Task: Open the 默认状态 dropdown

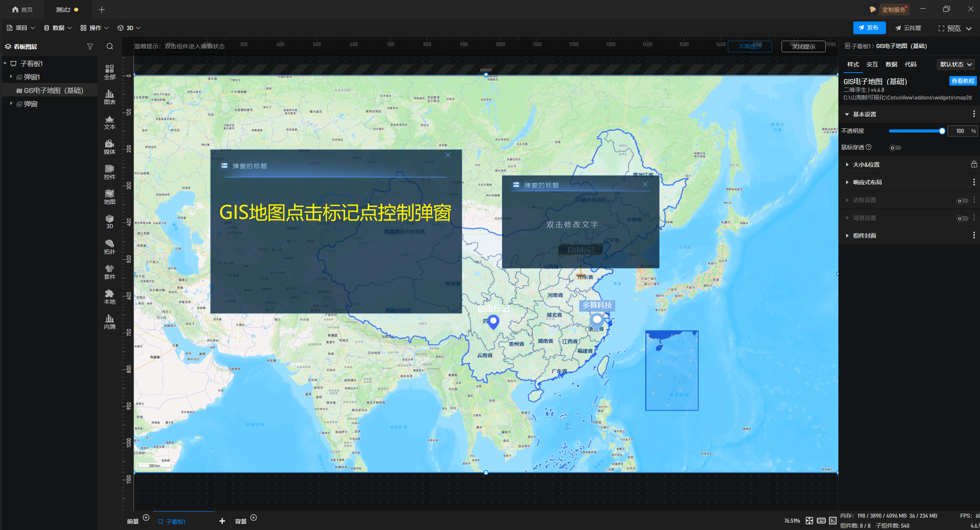Action: [955, 65]
